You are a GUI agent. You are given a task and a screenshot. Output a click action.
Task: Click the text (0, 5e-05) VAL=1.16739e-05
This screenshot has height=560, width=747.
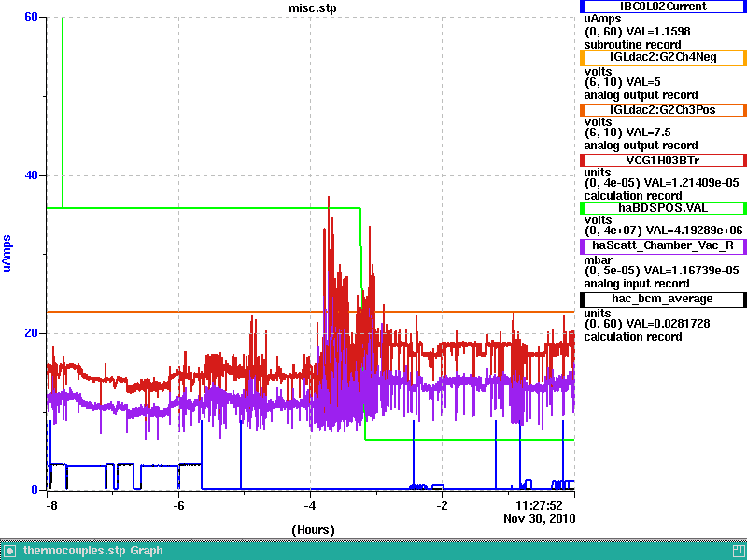click(662, 271)
